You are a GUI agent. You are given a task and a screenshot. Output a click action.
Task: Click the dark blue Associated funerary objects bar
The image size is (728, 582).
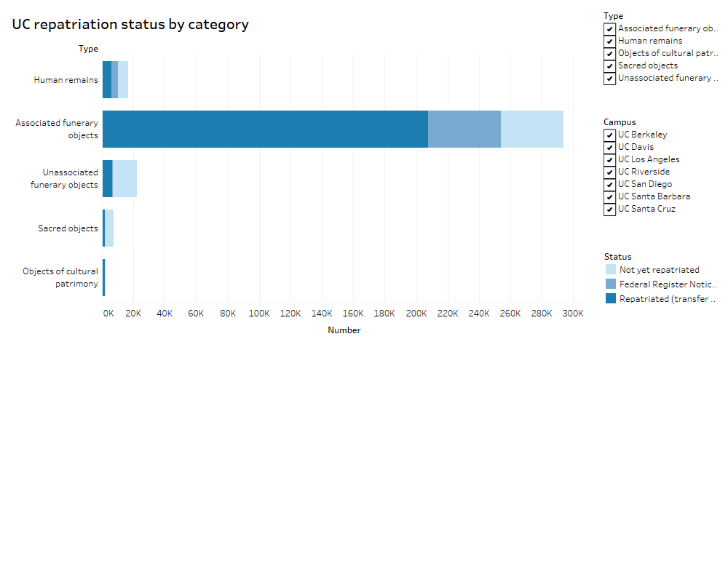[x=265, y=129]
